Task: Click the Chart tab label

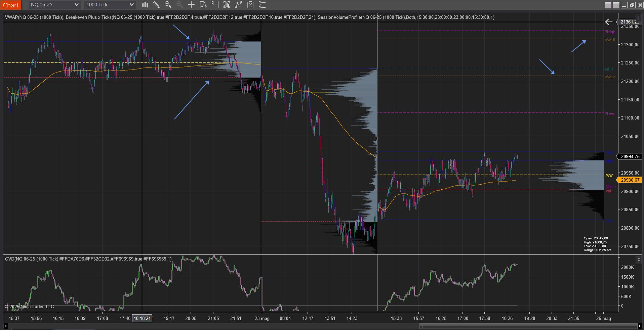Action: tap(11, 5)
